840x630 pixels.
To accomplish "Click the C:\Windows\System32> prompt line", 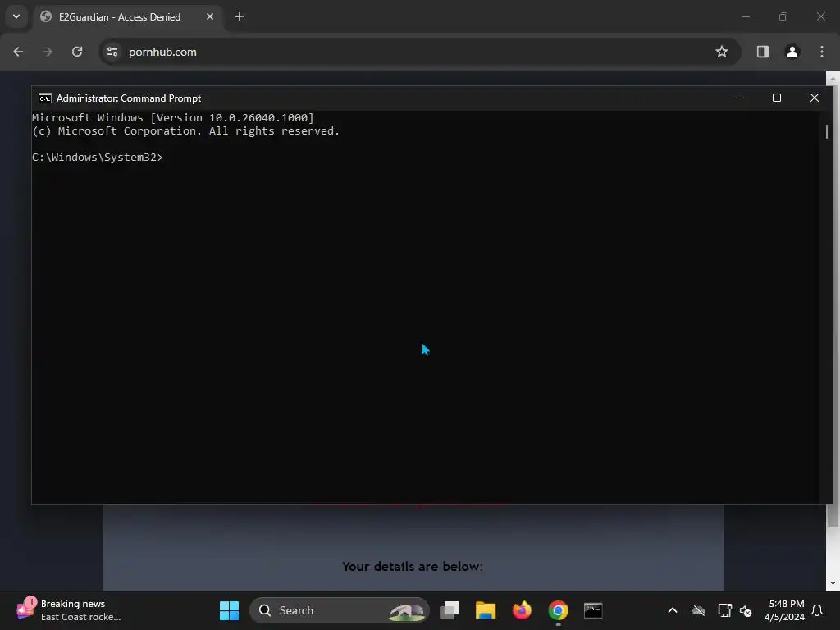I will point(98,157).
